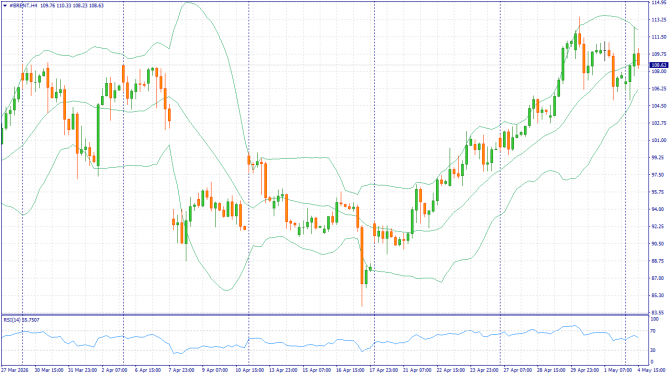Click the 88.75 price axis label

[x=659, y=261]
